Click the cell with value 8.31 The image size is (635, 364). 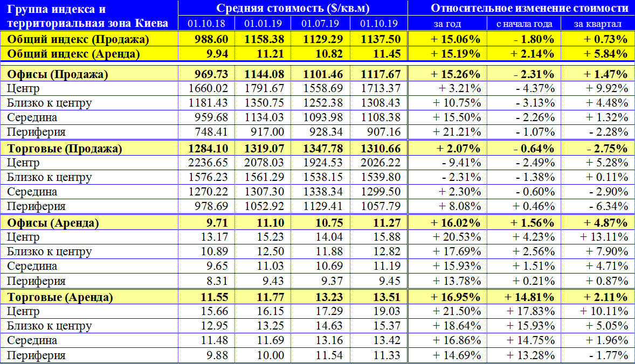point(217,281)
